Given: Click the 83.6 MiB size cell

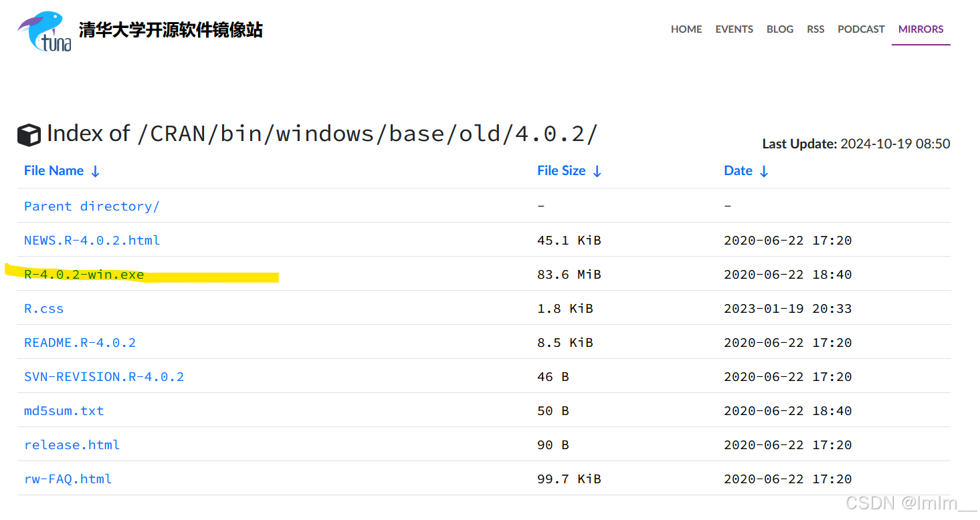Looking at the screenshot, I should tap(569, 274).
